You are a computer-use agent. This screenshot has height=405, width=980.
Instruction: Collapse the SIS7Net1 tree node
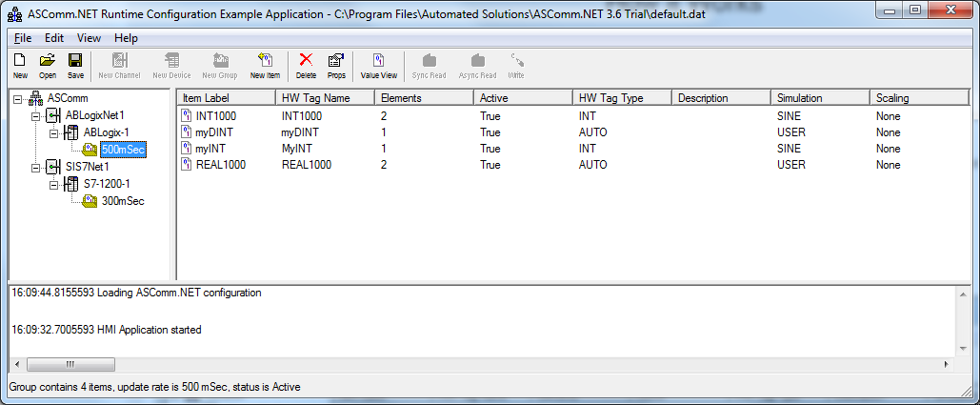(x=35, y=168)
